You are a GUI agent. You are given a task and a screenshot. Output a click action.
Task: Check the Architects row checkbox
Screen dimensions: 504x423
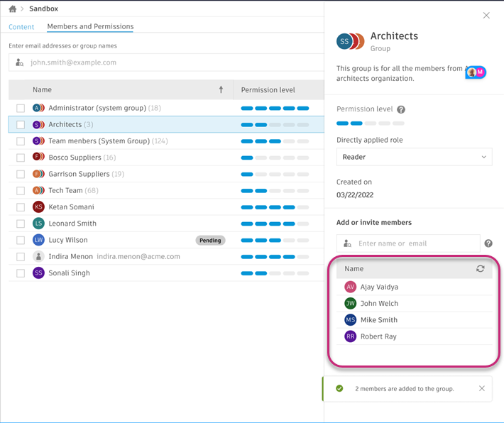click(21, 125)
